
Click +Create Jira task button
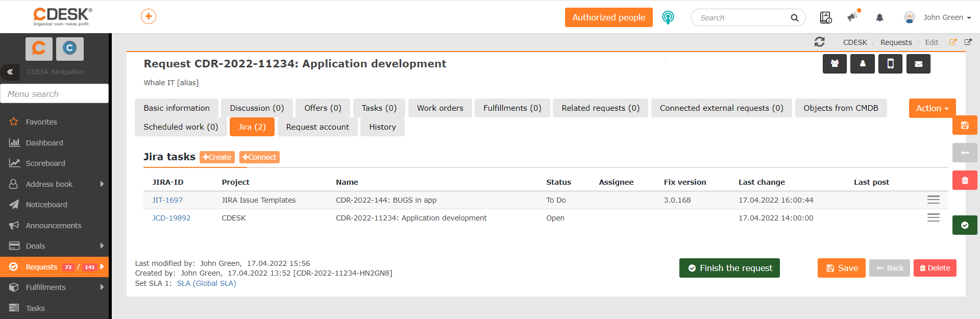tap(217, 157)
